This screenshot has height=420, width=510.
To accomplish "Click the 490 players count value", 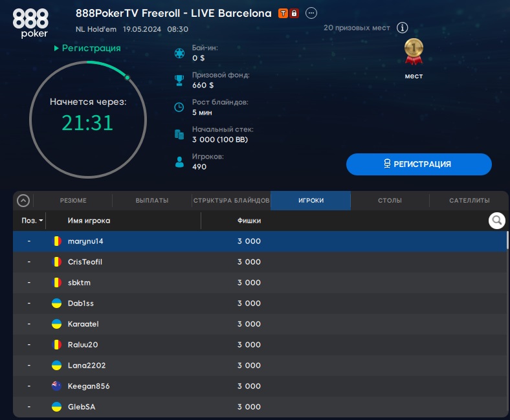I will coord(199,167).
